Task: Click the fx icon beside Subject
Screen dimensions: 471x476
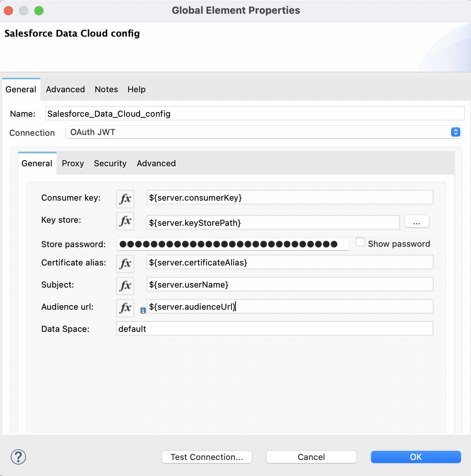Action: (125, 286)
